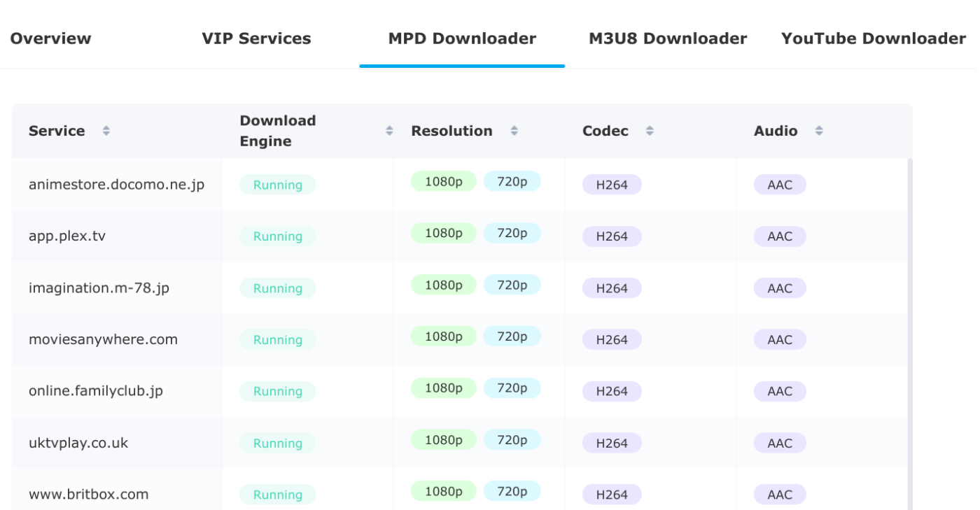Click H264 codec tag for www.britbox.com
This screenshot has height=510, width=980.
[x=612, y=495]
